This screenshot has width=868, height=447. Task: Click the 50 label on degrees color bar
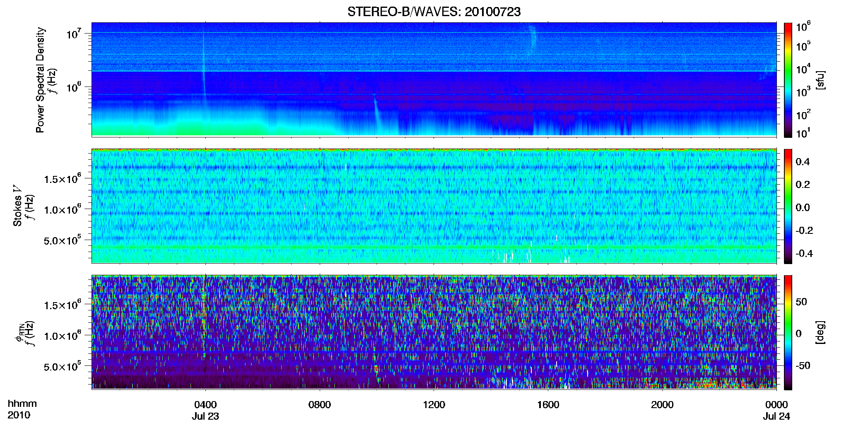click(x=801, y=302)
